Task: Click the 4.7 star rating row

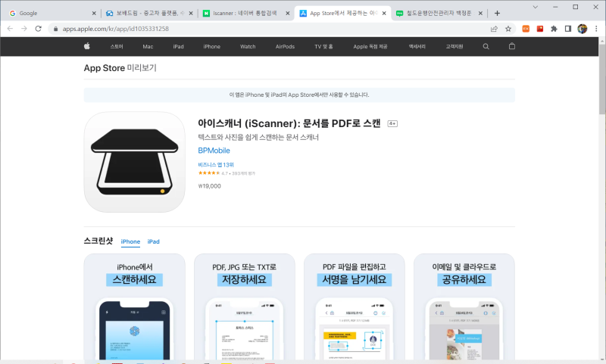Action: pos(226,173)
